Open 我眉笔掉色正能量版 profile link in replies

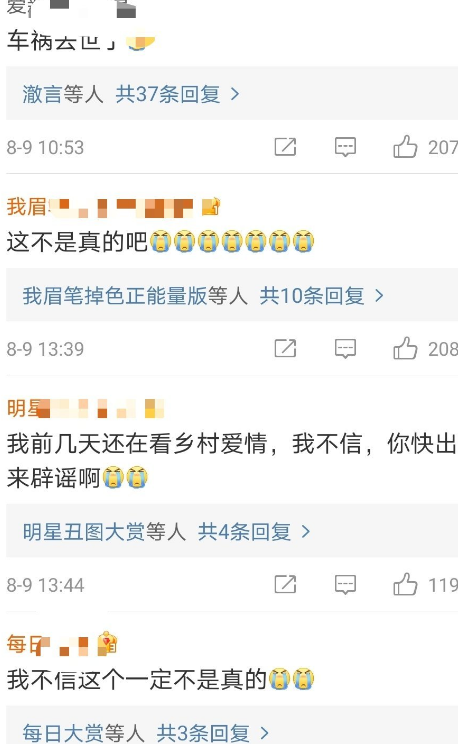(115, 296)
